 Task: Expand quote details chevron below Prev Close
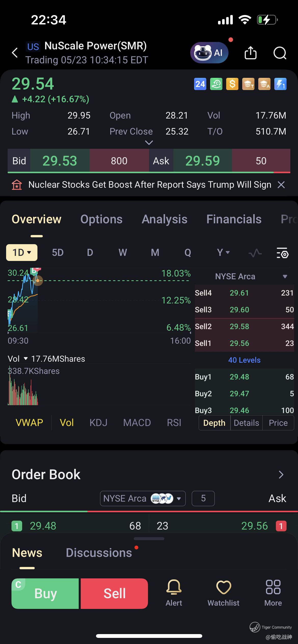coord(149,143)
